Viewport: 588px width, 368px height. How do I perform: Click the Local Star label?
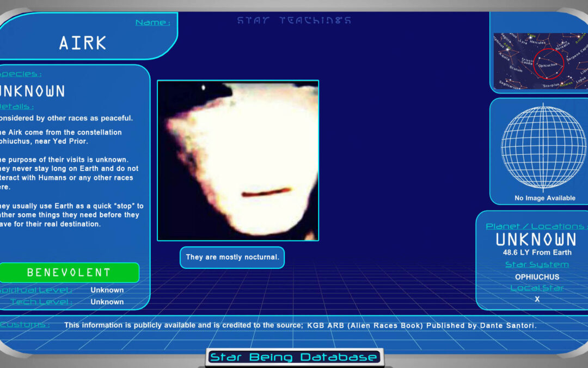click(537, 288)
